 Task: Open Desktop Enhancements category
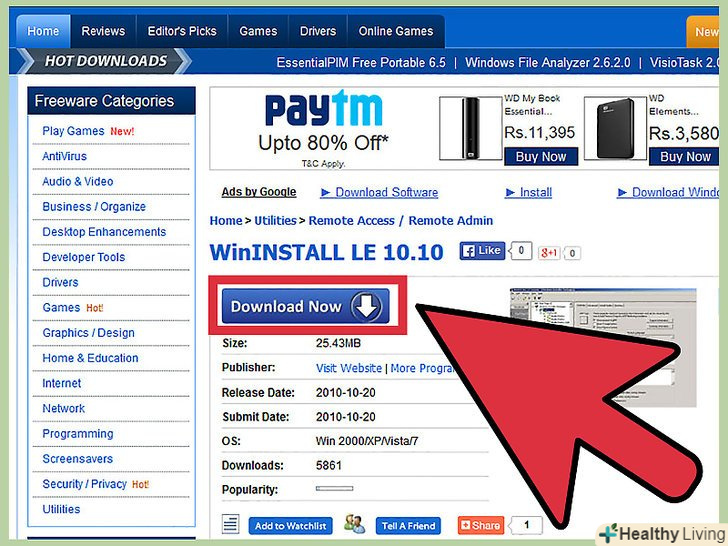pos(104,232)
